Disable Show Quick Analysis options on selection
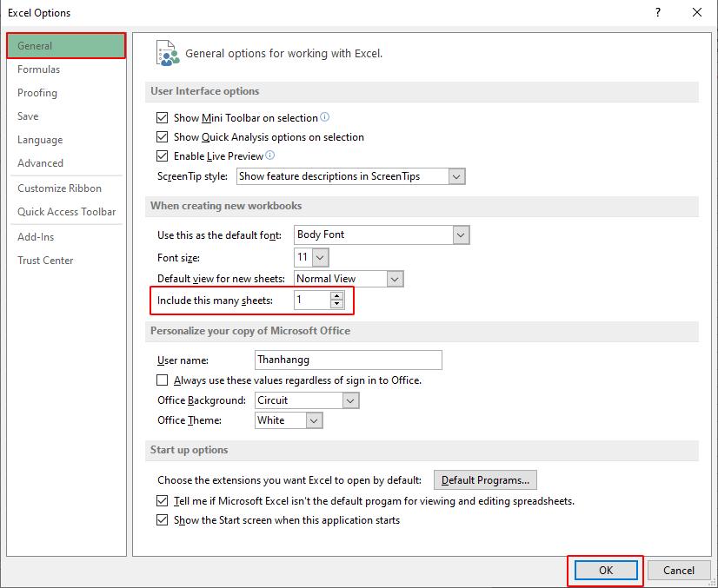The height and width of the screenshot is (588, 718). (x=162, y=136)
